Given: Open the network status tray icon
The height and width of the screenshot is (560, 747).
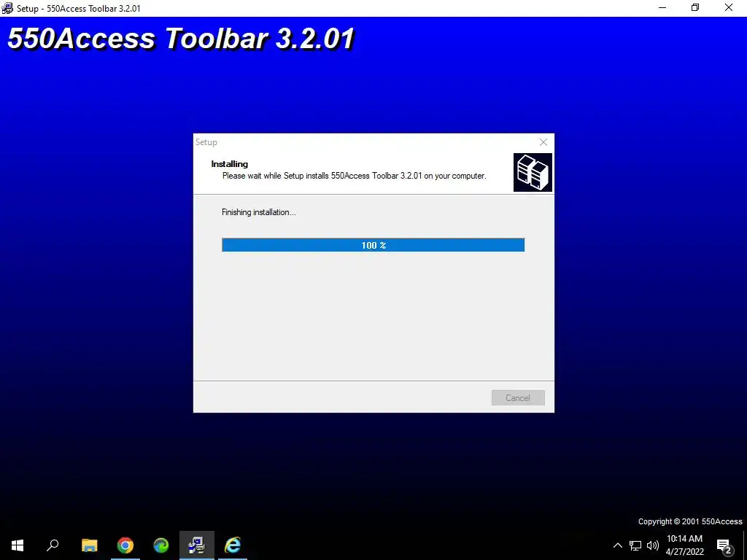Looking at the screenshot, I should 635,545.
